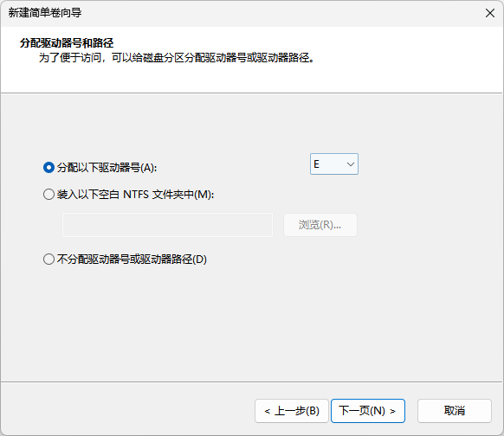This screenshot has width=504, height=436.
Task: Click the 不分配驱动器号或驱动器路径(D) label text
Action: (x=132, y=260)
